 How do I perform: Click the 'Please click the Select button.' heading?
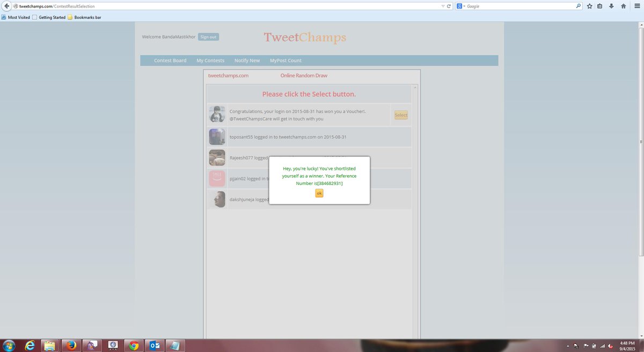click(309, 94)
